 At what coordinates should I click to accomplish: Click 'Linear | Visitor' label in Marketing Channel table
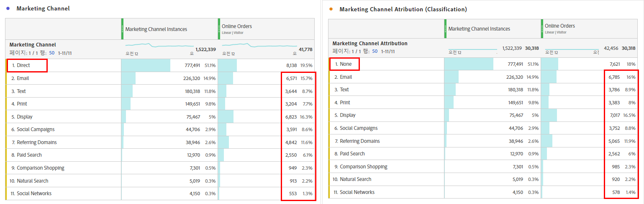[233, 33]
